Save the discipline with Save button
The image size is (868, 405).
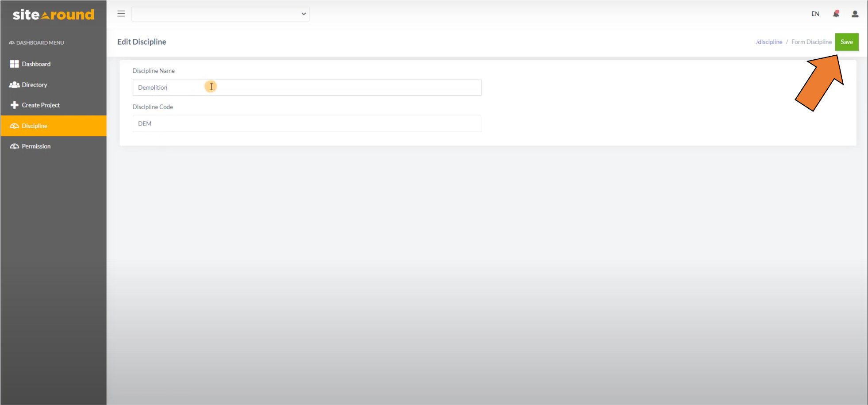click(846, 42)
